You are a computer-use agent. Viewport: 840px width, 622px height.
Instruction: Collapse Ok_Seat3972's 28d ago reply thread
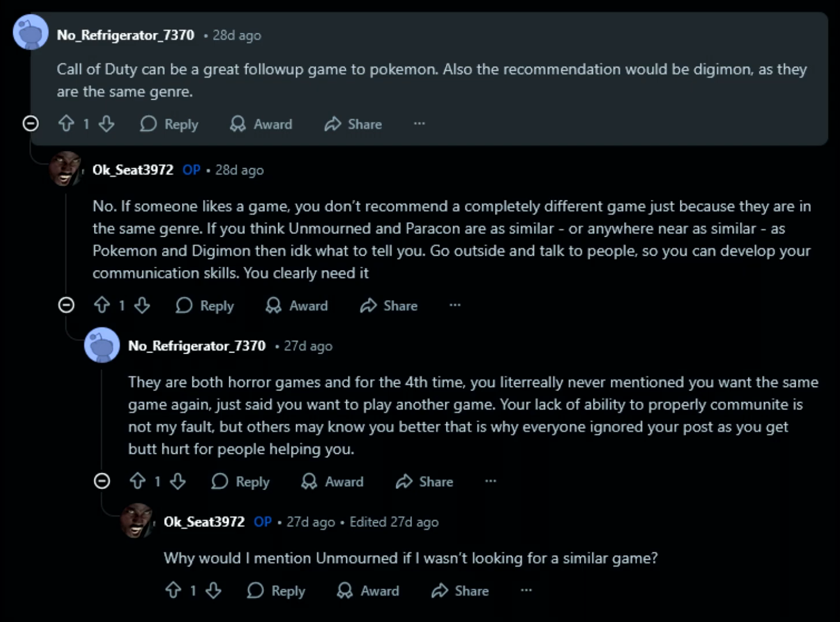pyautogui.click(x=66, y=305)
